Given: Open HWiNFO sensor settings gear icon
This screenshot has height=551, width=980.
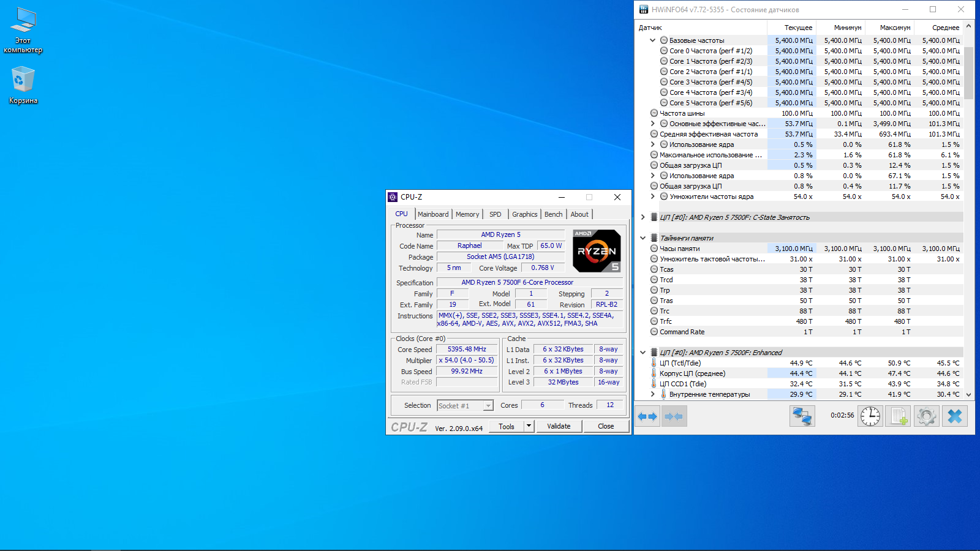Looking at the screenshot, I should (x=926, y=416).
